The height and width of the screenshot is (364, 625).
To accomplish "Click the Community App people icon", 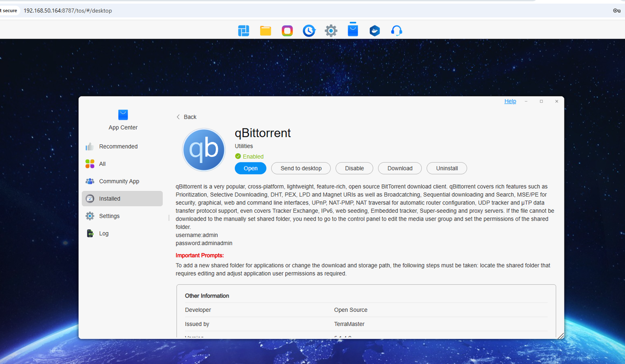I will coord(90,181).
